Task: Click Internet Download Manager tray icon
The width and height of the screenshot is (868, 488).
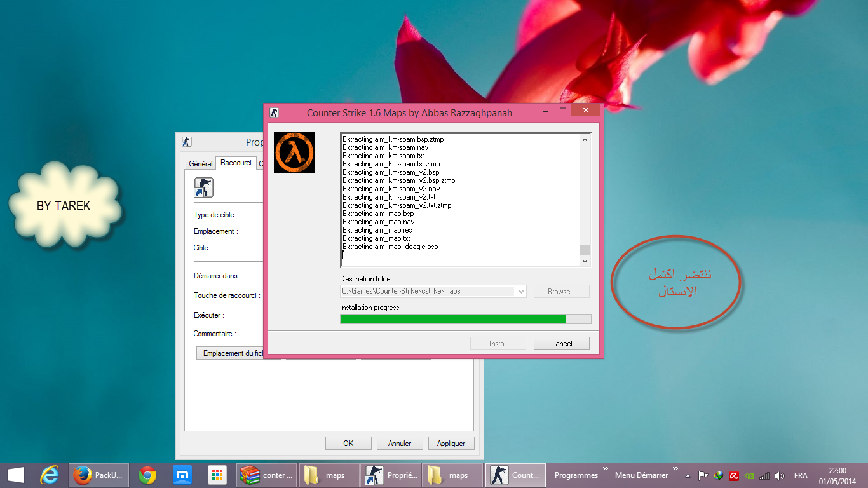Action: (x=719, y=475)
